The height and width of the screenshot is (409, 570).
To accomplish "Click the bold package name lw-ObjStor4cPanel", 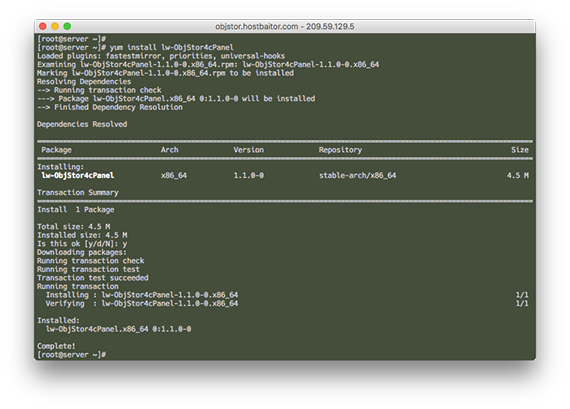I will [x=78, y=176].
